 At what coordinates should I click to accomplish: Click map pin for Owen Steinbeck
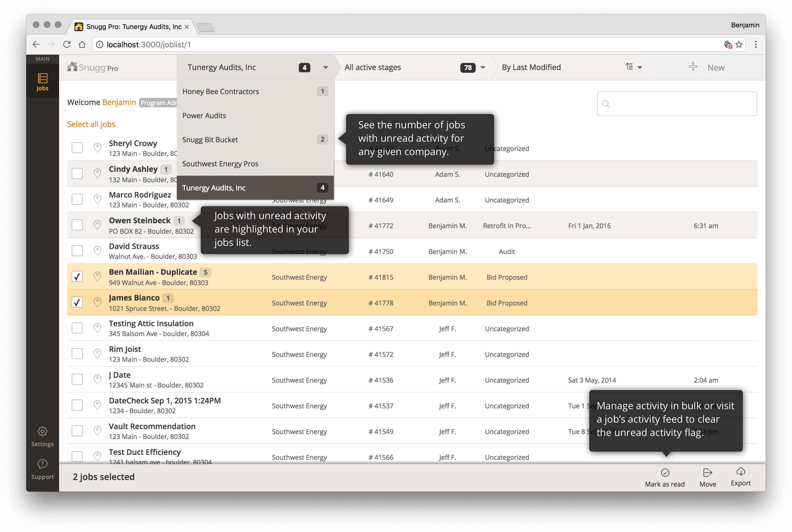[97, 225]
